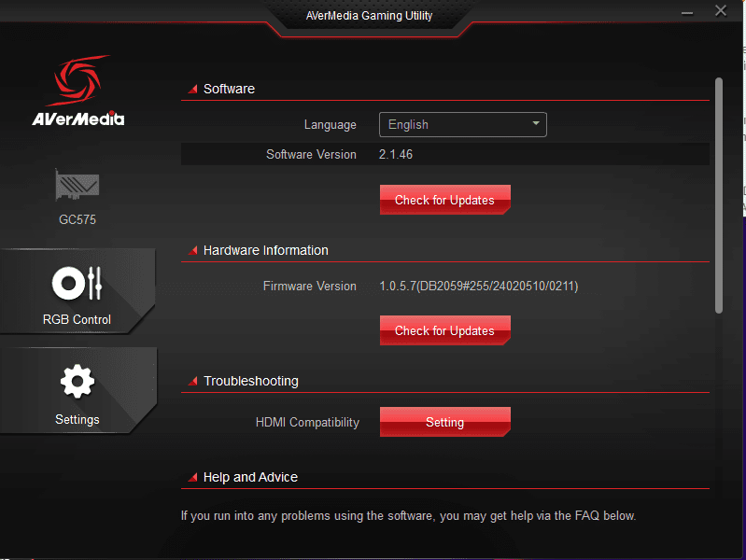Click the Troubleshooting heading

(x=251, y=381)
